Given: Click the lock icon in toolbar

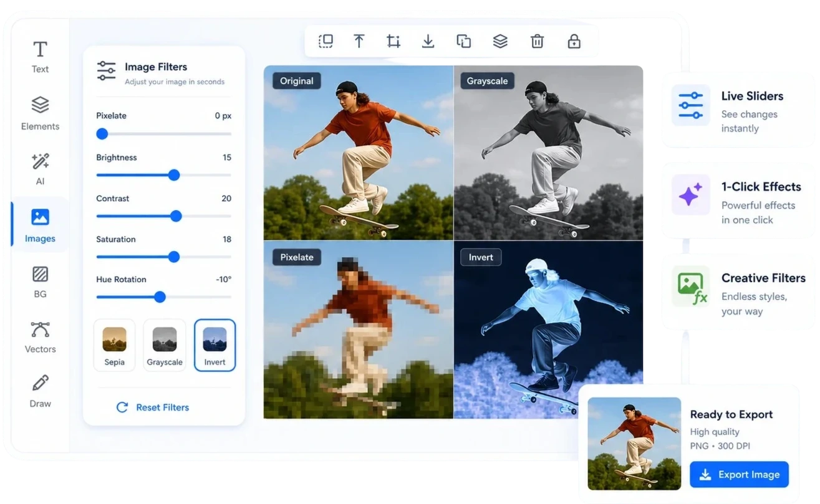Looking at the screenshot, I should [x=574, y=42].
